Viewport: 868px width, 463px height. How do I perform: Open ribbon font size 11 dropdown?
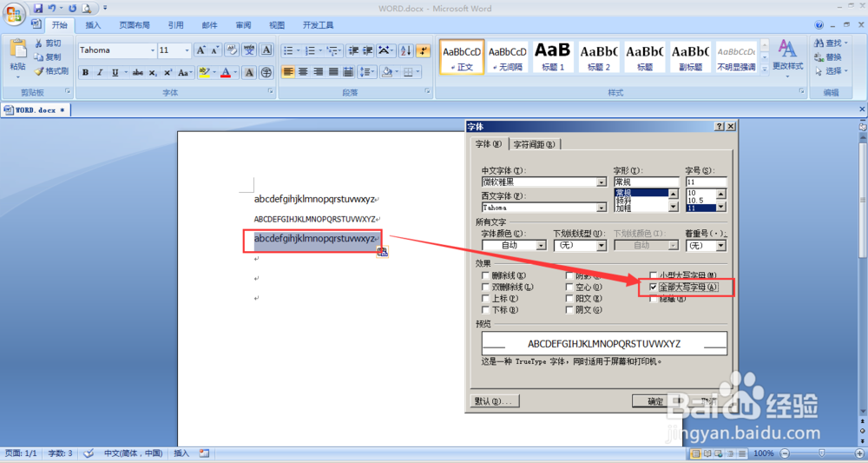point(187,50)
